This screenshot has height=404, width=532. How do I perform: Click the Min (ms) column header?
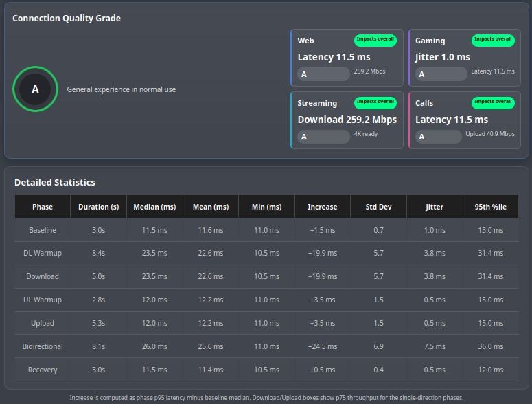(266, 206)
